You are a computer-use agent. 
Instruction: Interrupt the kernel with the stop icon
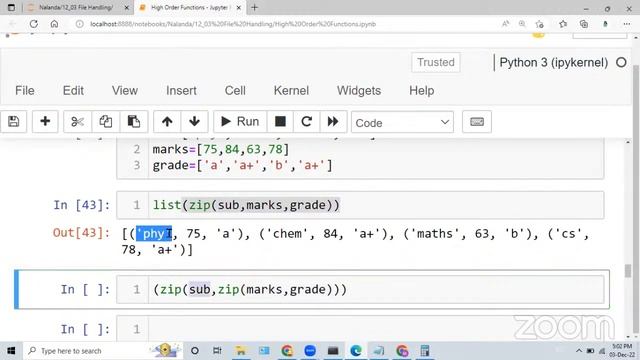click(x=280, y=122)
